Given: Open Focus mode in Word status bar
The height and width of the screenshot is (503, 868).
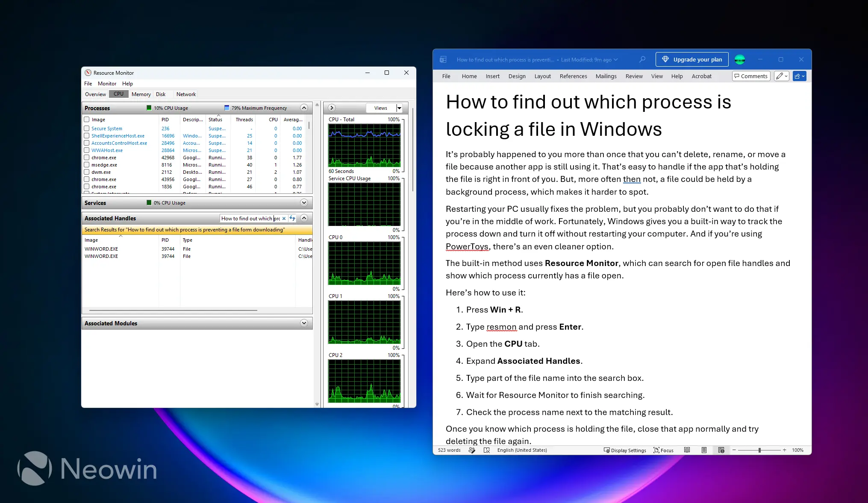Looking at the screenshot, I should click(x=663, y=450).
